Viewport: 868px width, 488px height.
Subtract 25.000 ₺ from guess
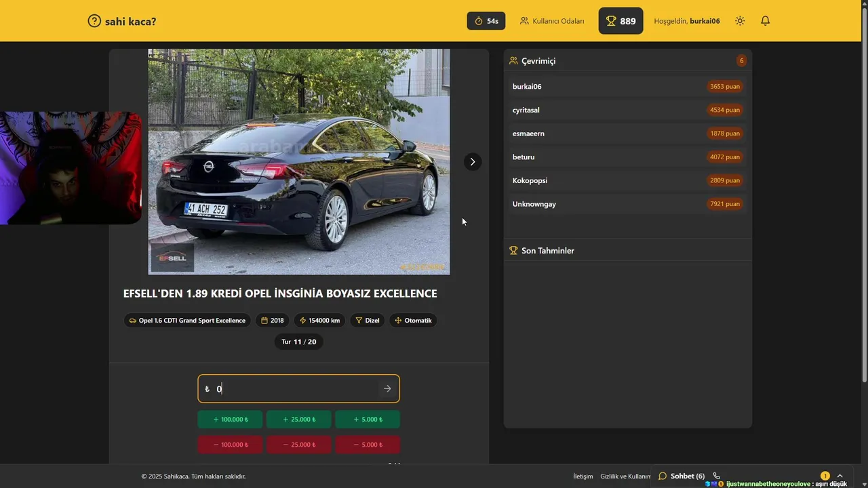click(x=299, y=445)
